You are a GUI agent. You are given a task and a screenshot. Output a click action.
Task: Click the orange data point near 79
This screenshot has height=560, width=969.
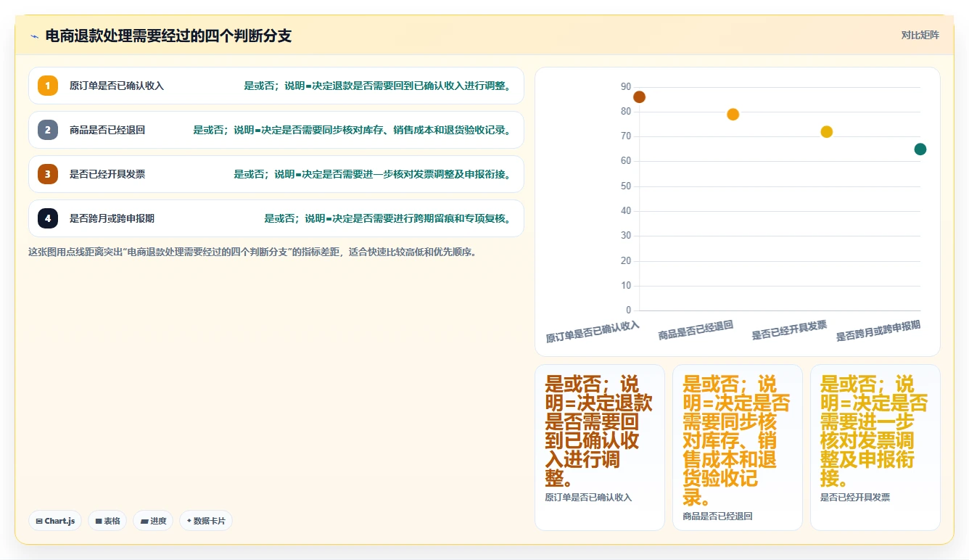[x=733, y=115]
